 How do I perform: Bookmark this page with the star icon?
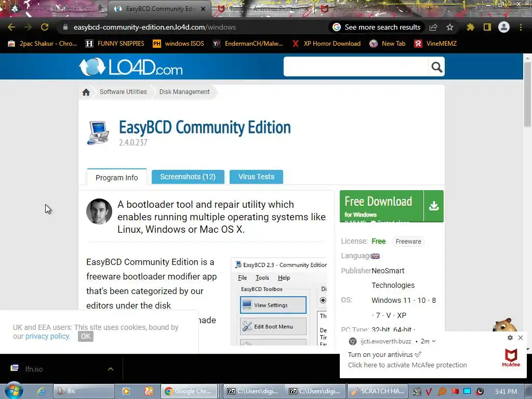pos(450,27)
